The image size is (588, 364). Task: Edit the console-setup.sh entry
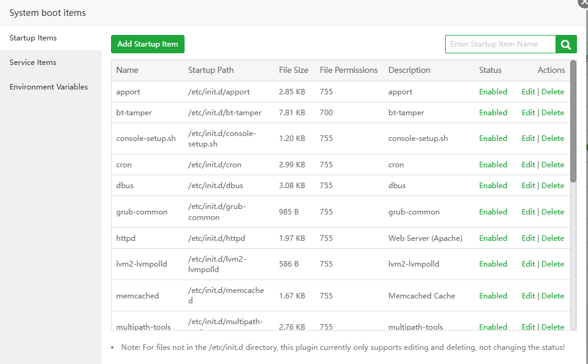click(528, 138)
